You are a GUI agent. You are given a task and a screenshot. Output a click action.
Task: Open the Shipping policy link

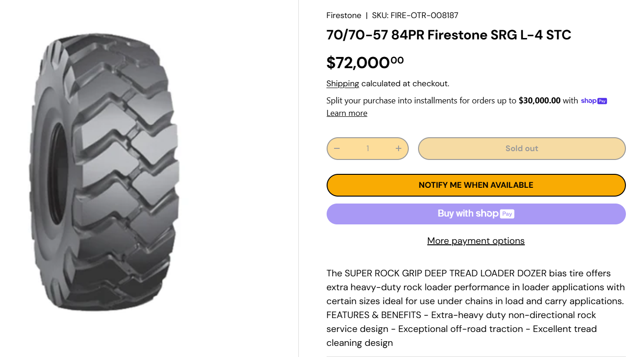point(342,83)
